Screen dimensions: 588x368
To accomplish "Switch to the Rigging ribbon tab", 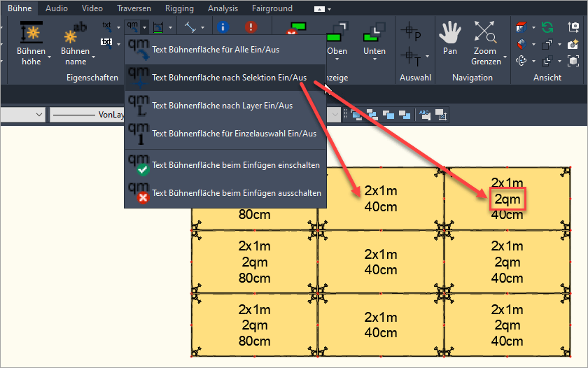I will coord(179,8).
